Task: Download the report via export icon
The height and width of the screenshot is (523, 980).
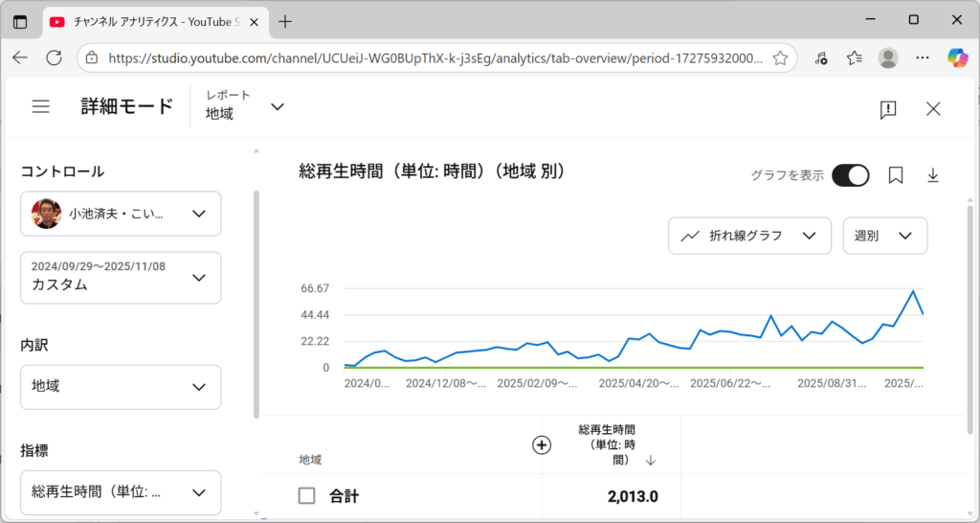Action: [x=933, y=175]
